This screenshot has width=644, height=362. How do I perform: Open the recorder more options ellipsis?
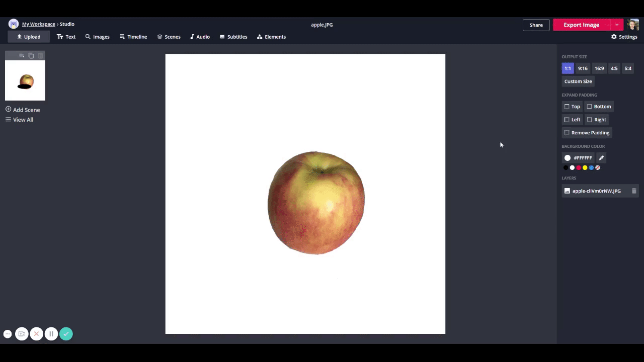(8, 334)
